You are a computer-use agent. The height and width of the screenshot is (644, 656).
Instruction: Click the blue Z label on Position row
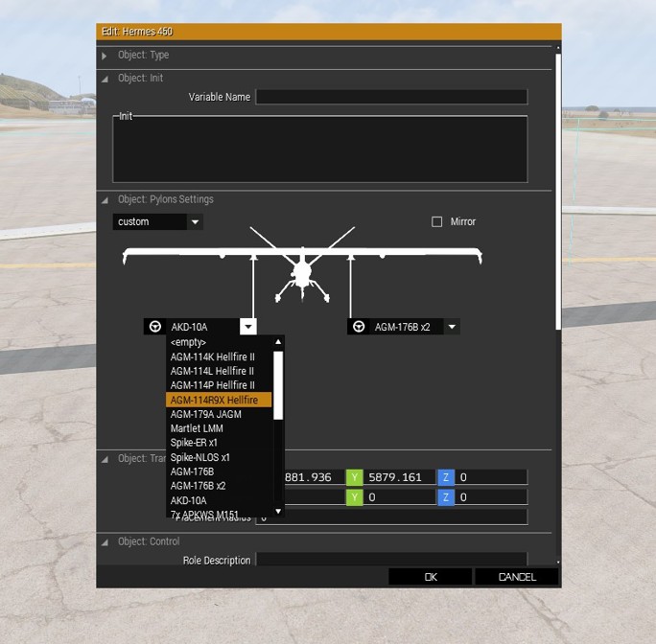pos(446,477)
